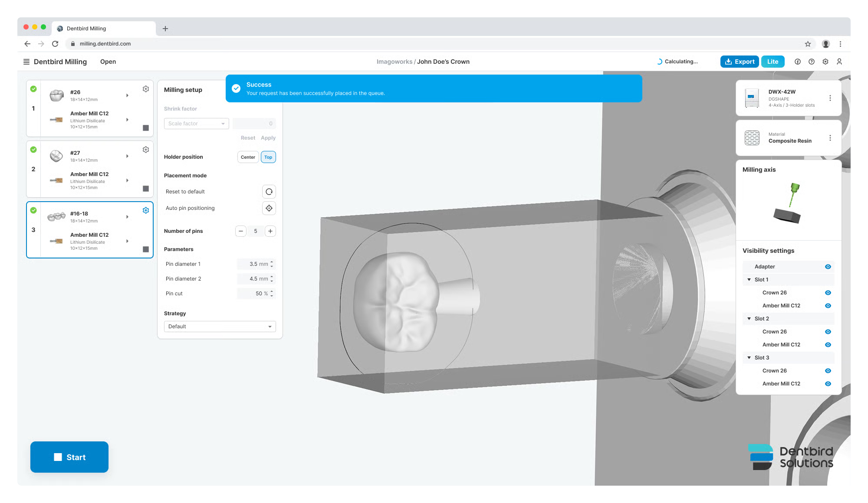Open the DWX-42W machine options menu
The height and width of the screenshot is (503, 868).
click(830, 98)
